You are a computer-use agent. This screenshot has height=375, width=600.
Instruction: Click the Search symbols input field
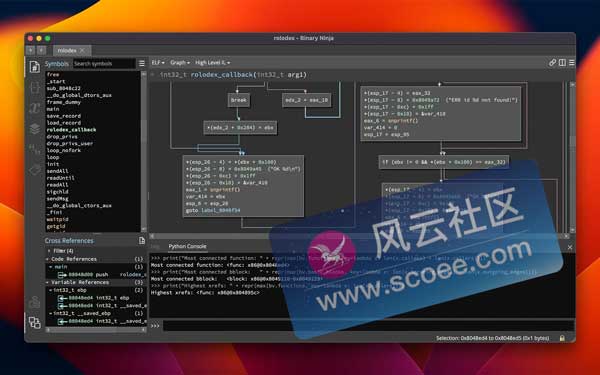(104, 64)
